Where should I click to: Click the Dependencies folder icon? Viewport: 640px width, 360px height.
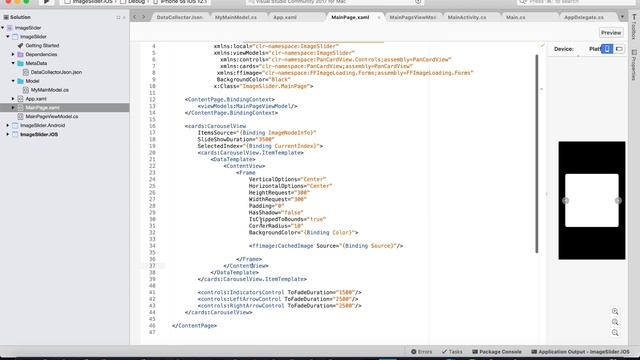click(20, 54)
